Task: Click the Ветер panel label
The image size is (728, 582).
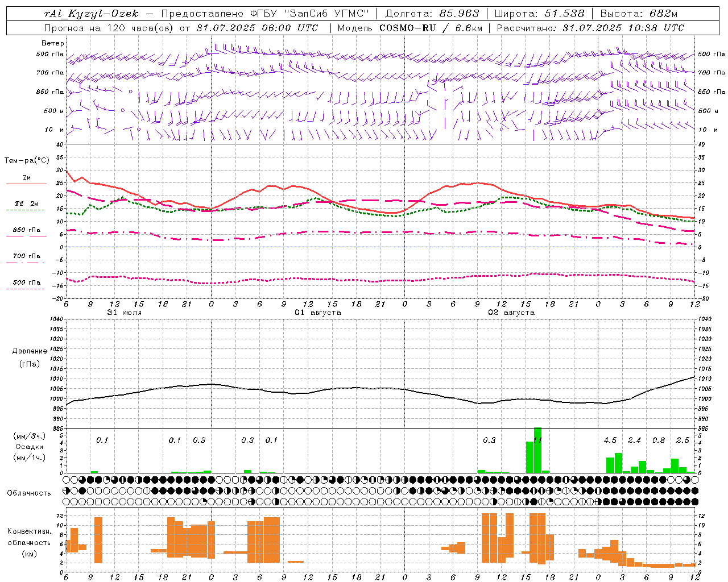Action: point(53,43)
